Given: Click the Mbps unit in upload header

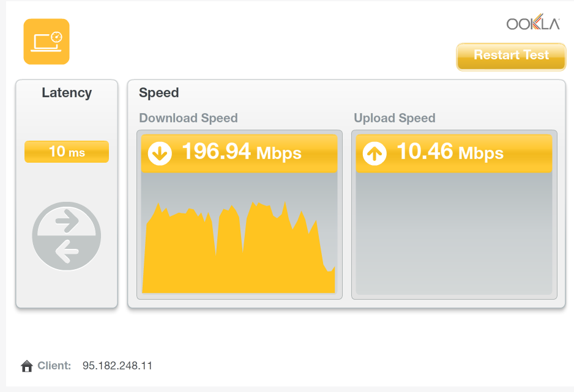Looking at the screenshot, I should pos(481,153).
